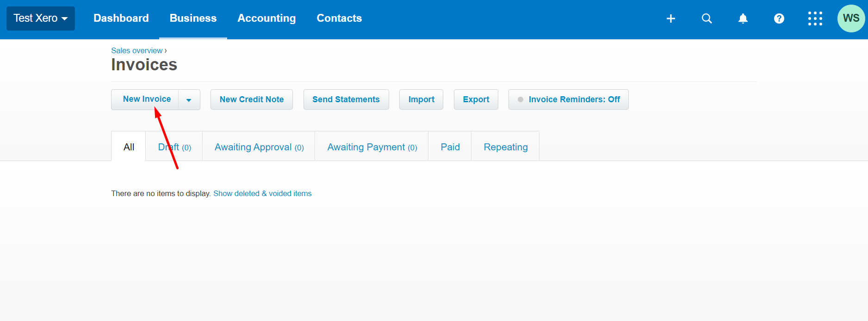868x321 pixels.
Task: Open the plus quick-create menu
Action: pyautogui.click(x=671, y=19)
